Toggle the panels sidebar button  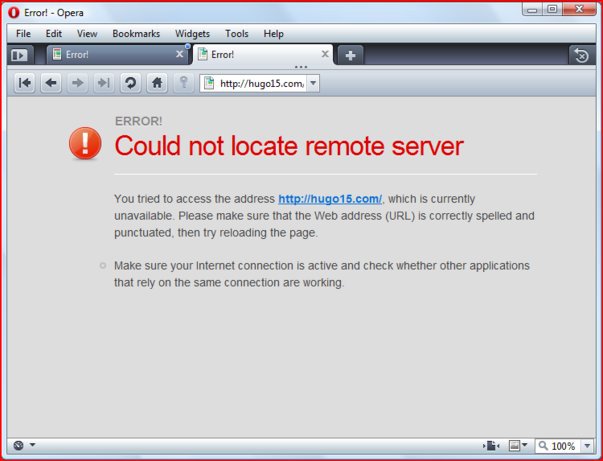[20, 55]
